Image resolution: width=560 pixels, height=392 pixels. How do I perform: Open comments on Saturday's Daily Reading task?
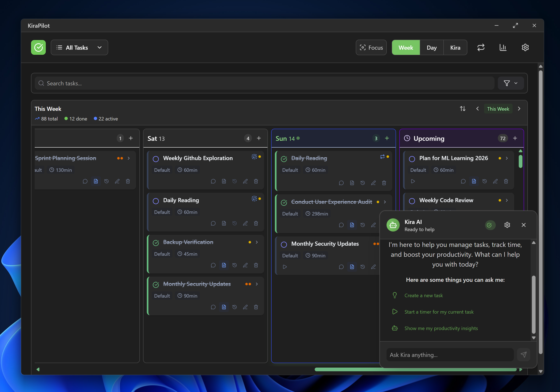coord(213,223)
